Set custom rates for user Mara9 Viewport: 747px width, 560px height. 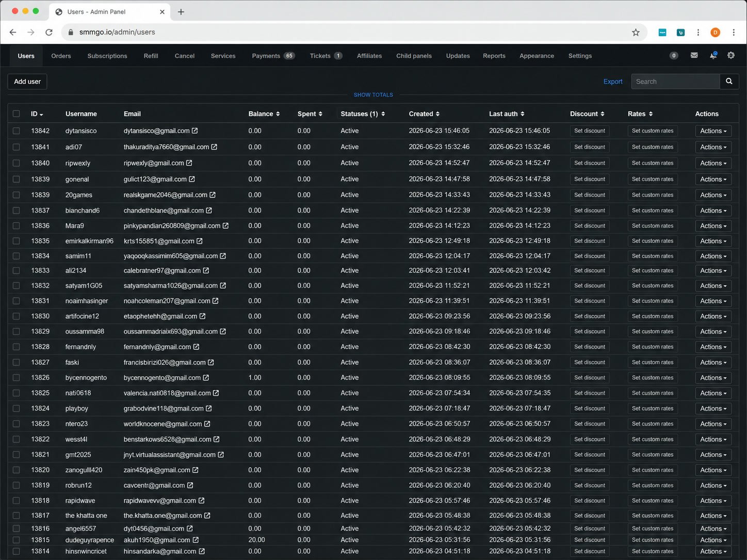(x=653, y=226)
